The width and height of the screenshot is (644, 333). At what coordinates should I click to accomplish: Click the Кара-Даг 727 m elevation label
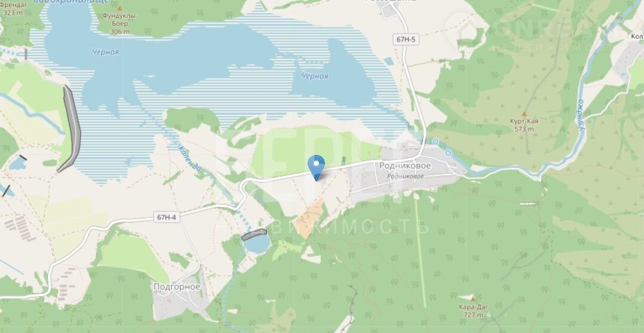[x=473, y=310]
